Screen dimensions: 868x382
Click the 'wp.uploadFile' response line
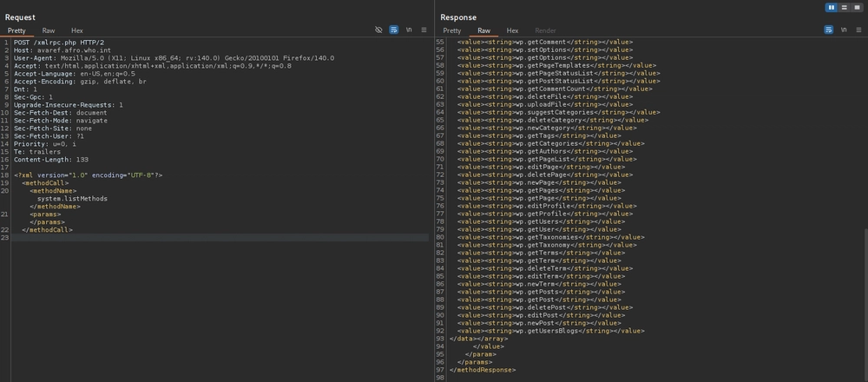[545, 104]
